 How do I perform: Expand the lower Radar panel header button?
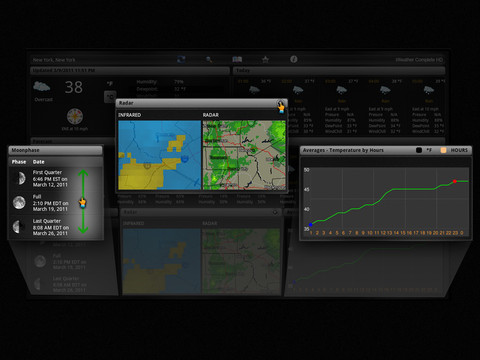(275, 212)
